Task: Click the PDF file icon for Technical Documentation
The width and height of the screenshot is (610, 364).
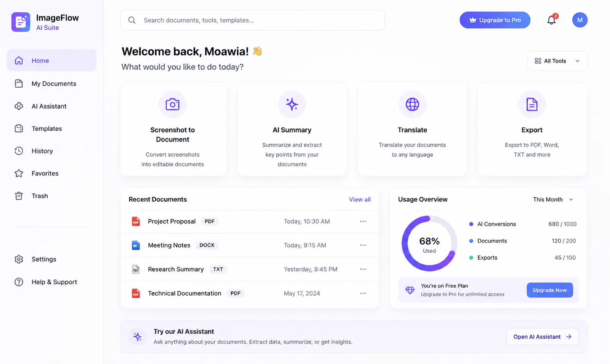Action: [x=136, y=293]
